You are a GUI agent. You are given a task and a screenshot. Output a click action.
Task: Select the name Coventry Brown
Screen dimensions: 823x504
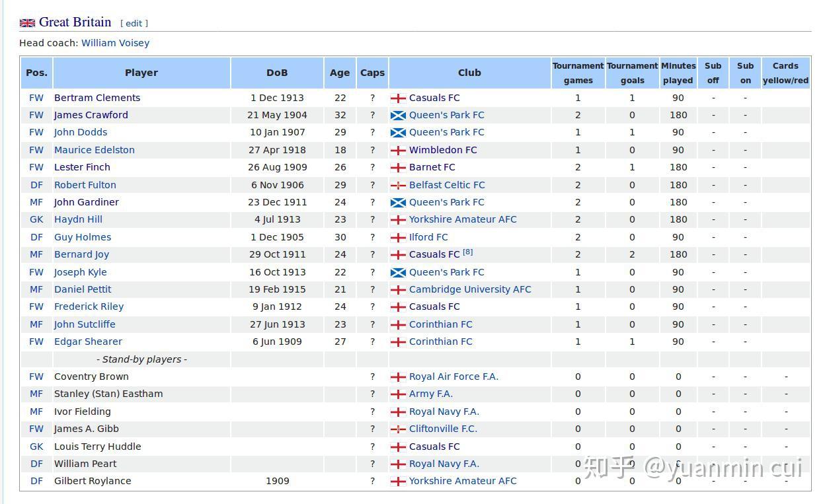pos(91,377)
